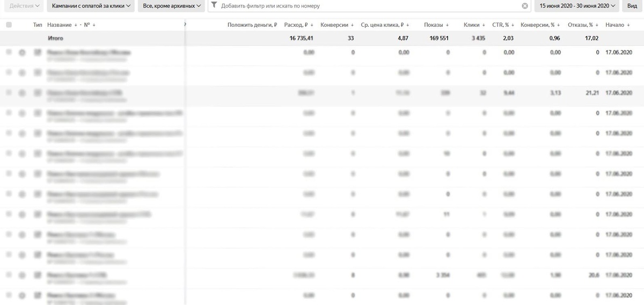Open the gear settings icon in the 21,21 bounce row
Viewport: 644px width, 305px height.
[22, 93]
